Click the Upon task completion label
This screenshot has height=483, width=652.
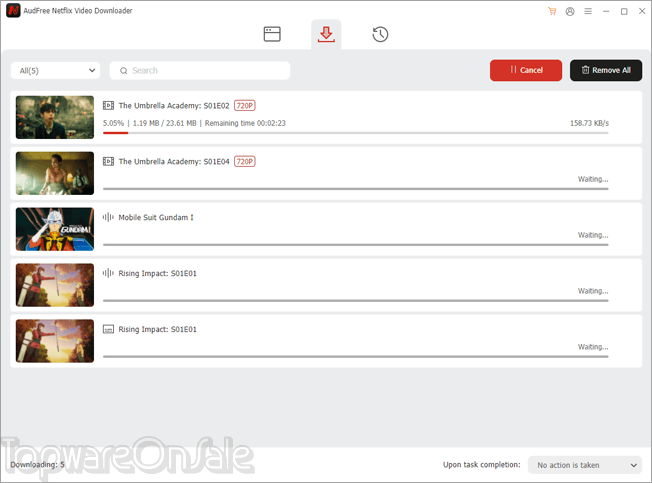pos(482,465)
